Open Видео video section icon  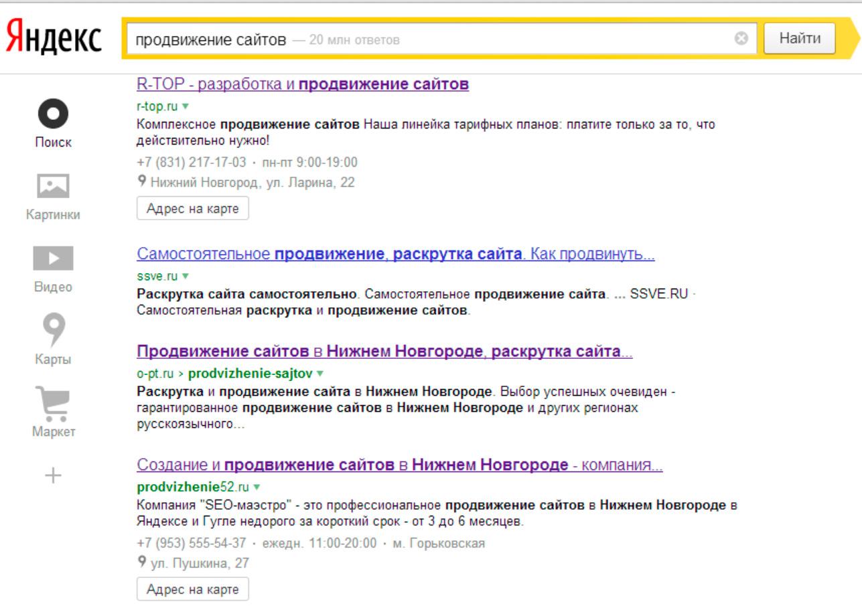[54, 259]
